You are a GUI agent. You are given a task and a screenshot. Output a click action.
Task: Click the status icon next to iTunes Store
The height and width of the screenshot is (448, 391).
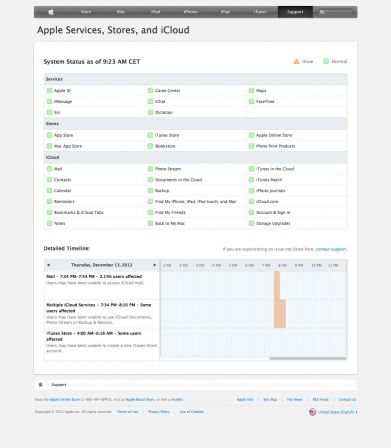150,135
